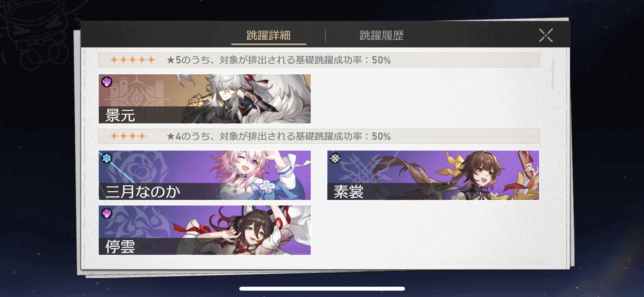Viewport: 644px width, 297px height.
Task: Open 三月なのか character card
Action: click(x=205, y=175)
